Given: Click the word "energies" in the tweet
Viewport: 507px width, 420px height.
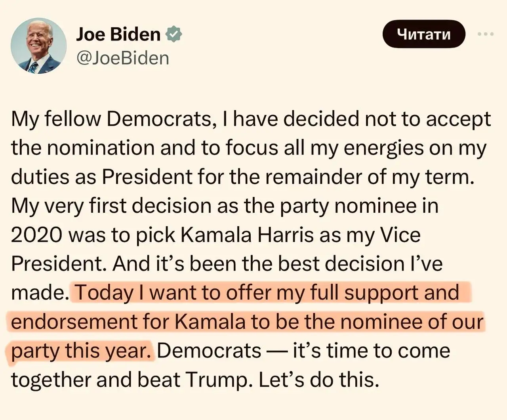Looking at the screenshot, I should click(383, 148).
